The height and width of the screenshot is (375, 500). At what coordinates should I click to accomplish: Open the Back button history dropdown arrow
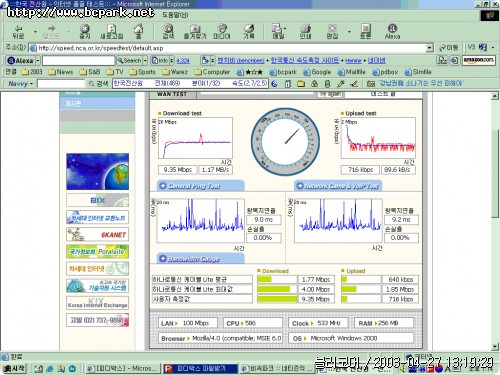[x=35, y=32]
